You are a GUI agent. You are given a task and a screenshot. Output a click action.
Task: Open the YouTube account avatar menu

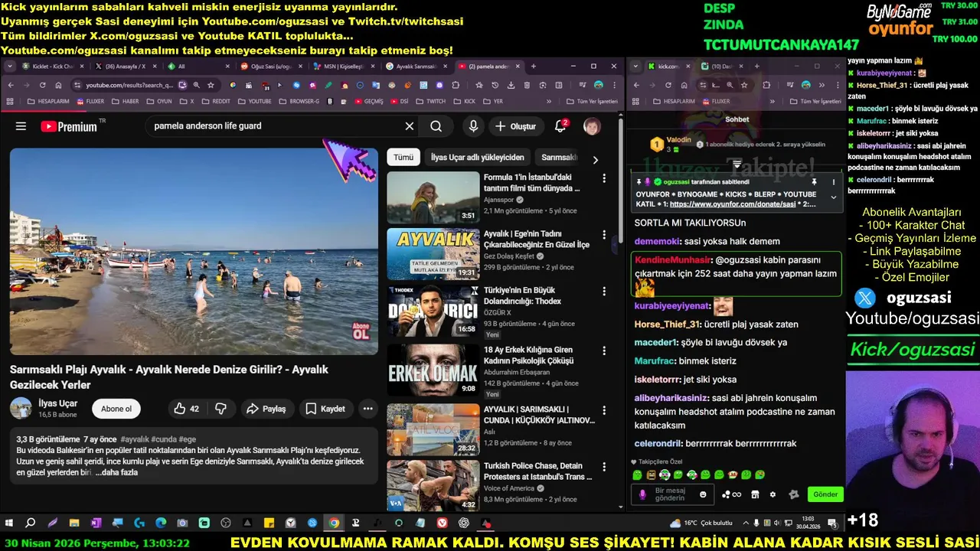coord(592,126)
